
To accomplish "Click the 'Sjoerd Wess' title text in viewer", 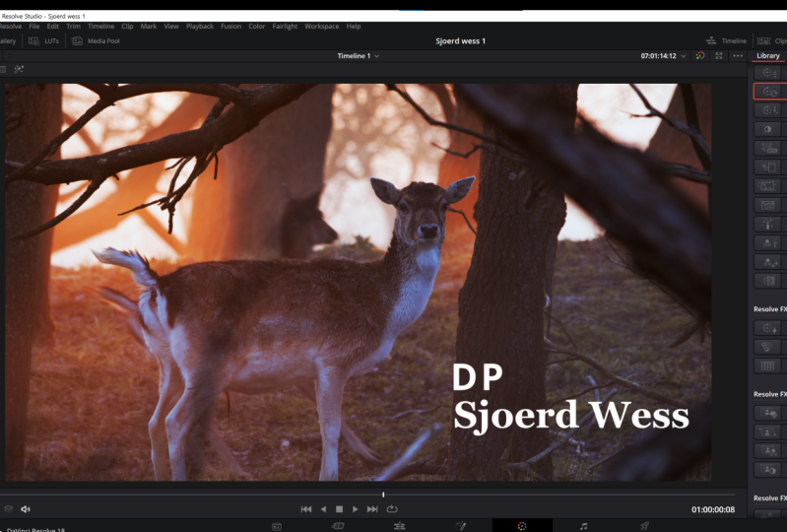I will point(571,415).
